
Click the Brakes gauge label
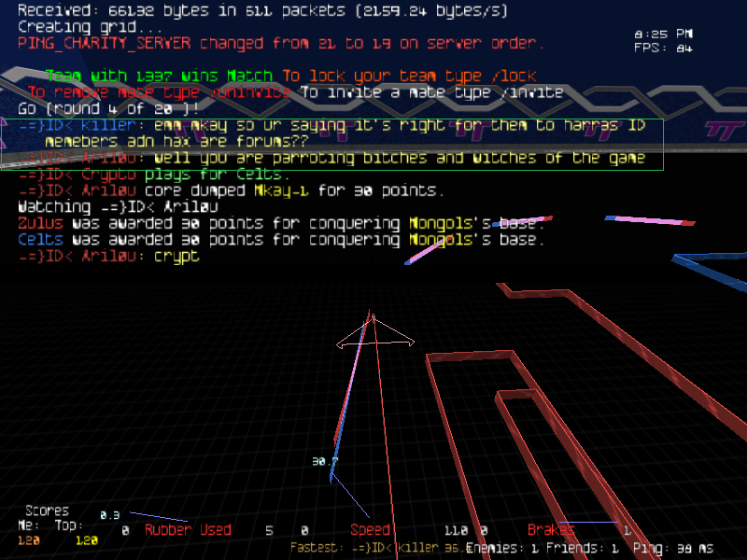tap(551, 530)
